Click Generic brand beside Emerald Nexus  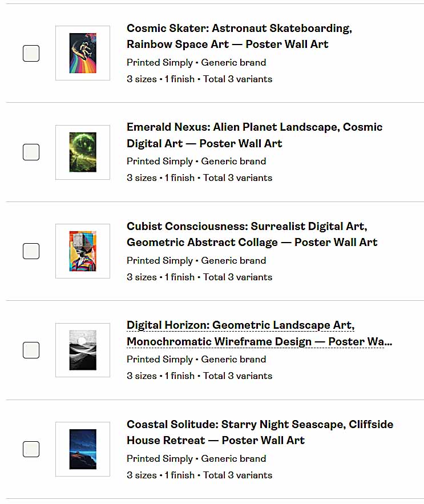point(233,161)
